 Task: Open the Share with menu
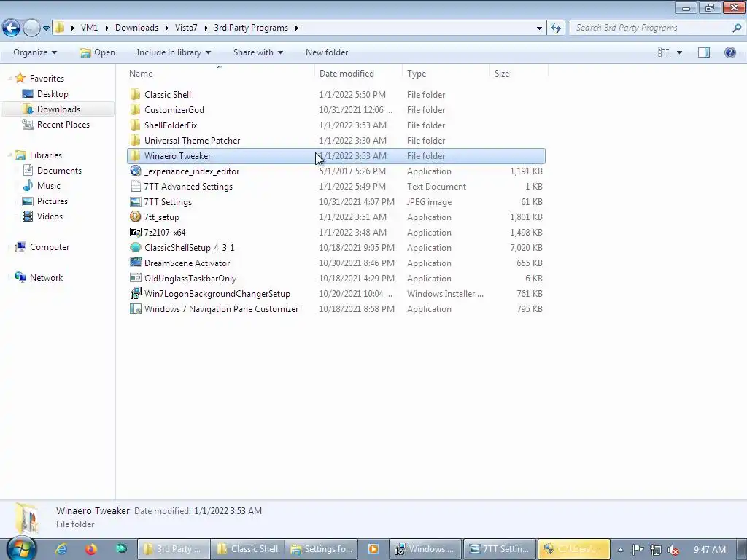coord(258,52)
